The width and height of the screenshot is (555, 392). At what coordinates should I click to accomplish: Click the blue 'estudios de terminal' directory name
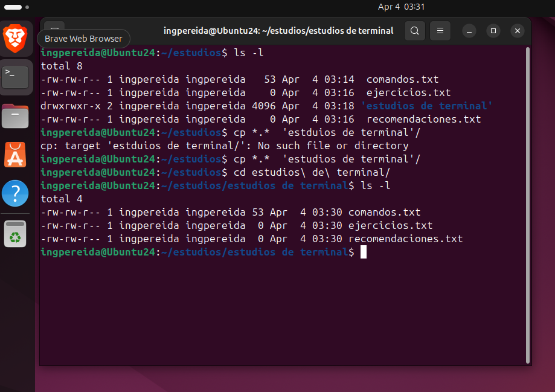click(426, 106)
